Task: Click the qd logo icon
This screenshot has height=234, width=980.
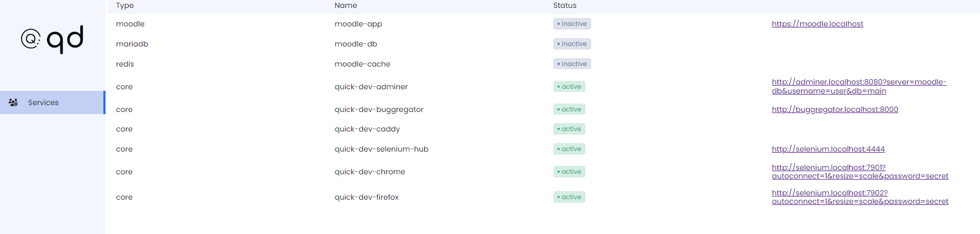Action: 52,39
